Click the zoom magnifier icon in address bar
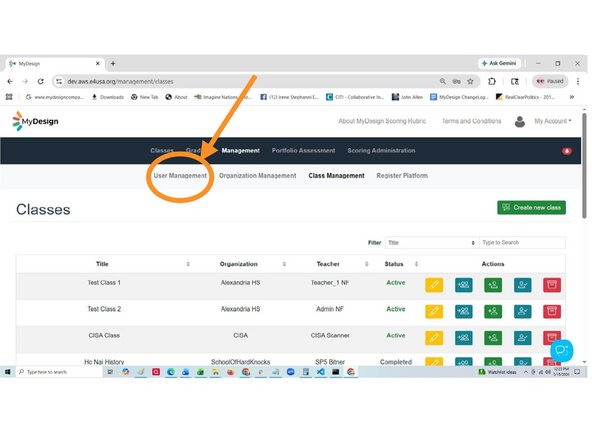The width and height of the screenshot is (592, 444). pyautogui.click(x=442, y=82)
